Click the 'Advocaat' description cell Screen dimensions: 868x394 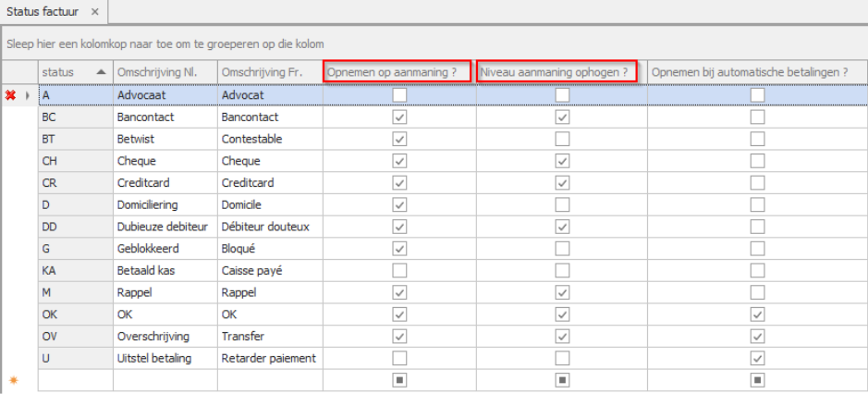165,95
